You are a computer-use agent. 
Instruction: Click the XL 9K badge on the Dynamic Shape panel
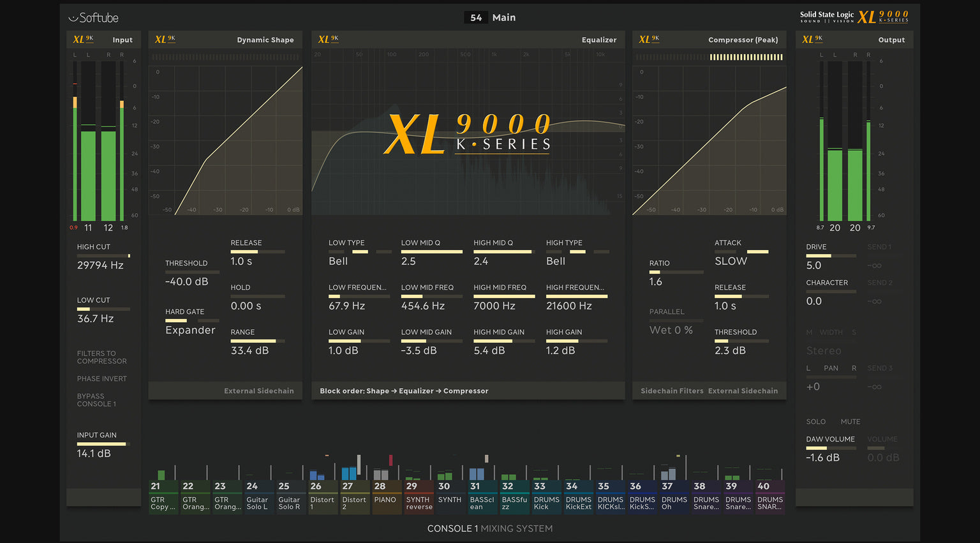coord(165,39)
